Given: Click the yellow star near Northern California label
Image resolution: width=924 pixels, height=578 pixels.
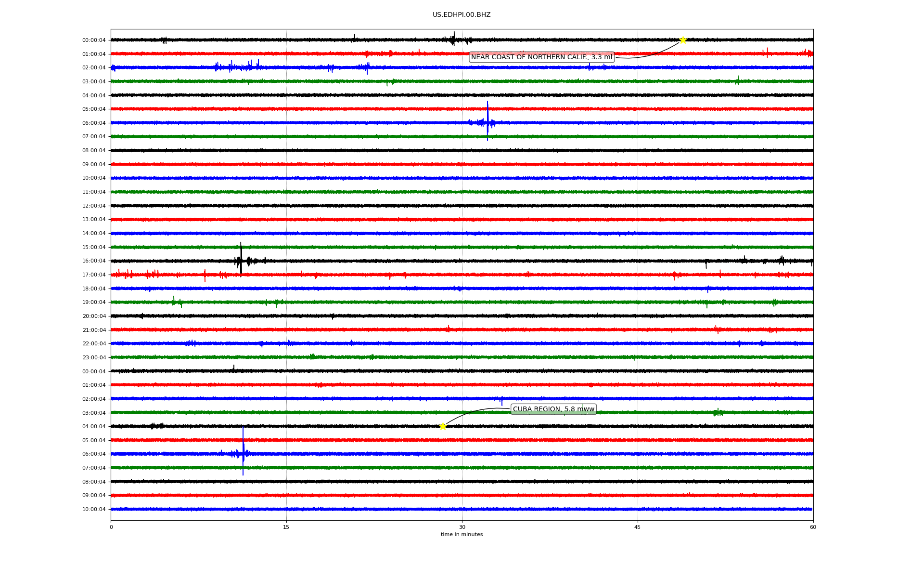Looking at the screenshot, I should pos(682,40).
